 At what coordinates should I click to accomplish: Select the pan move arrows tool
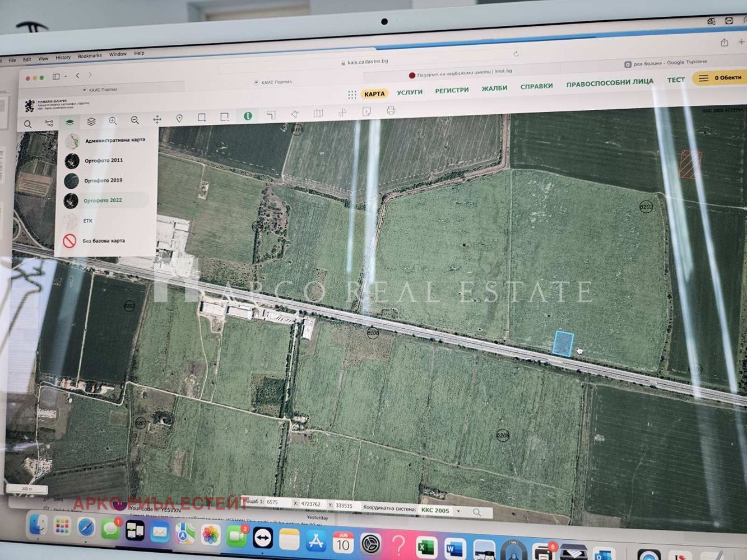pyautogui.click(x=157, y=119)
